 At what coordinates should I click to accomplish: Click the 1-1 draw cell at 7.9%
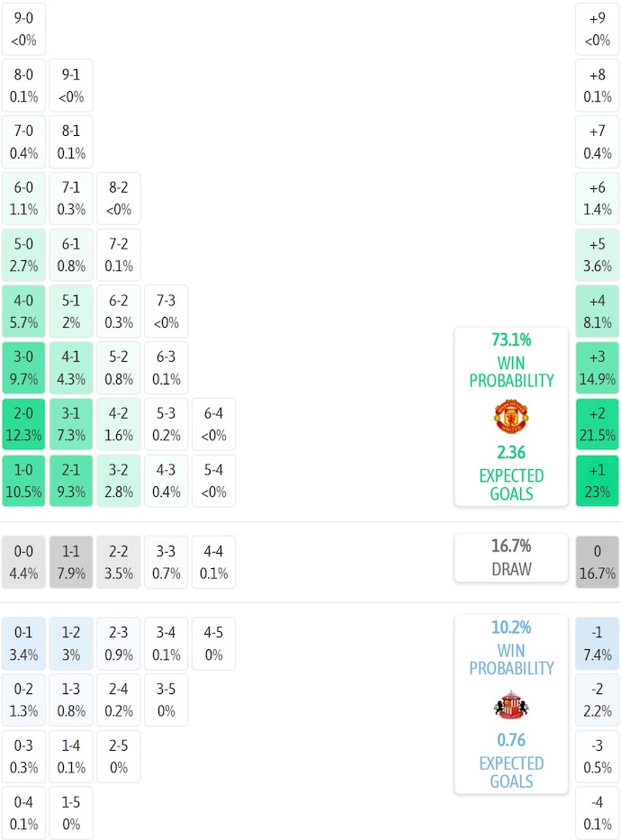pyautogui.click(x=71, y=562)
